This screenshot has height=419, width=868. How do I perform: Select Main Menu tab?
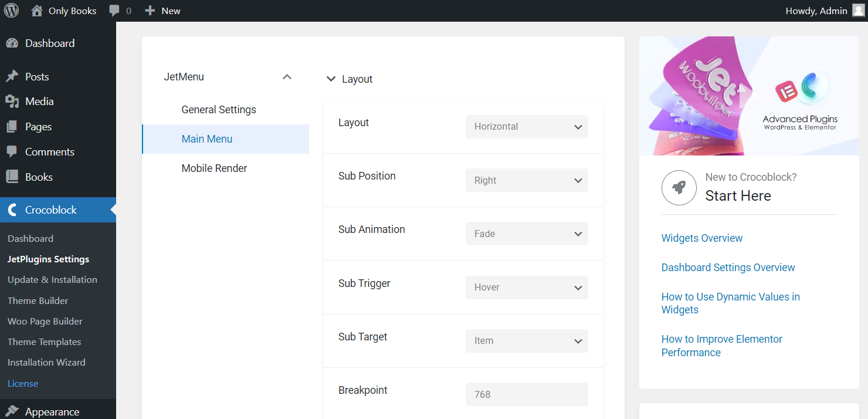coord(225,139)
